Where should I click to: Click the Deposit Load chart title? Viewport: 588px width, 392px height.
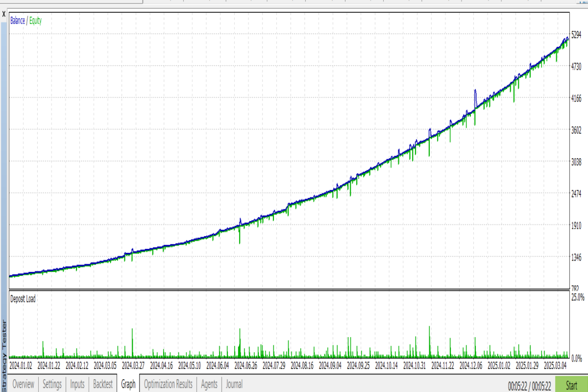click(23, 298)
